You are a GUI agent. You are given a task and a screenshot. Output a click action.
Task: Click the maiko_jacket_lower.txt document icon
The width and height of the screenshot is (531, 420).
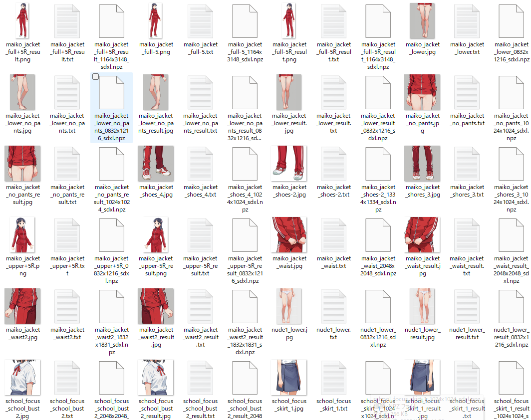[x=467, y=21]
